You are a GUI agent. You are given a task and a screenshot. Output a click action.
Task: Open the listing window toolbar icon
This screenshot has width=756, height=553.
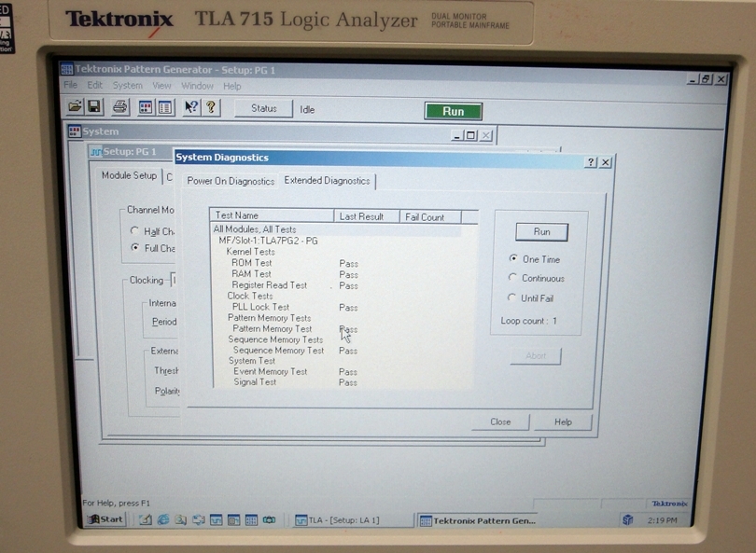coord(165,107)
